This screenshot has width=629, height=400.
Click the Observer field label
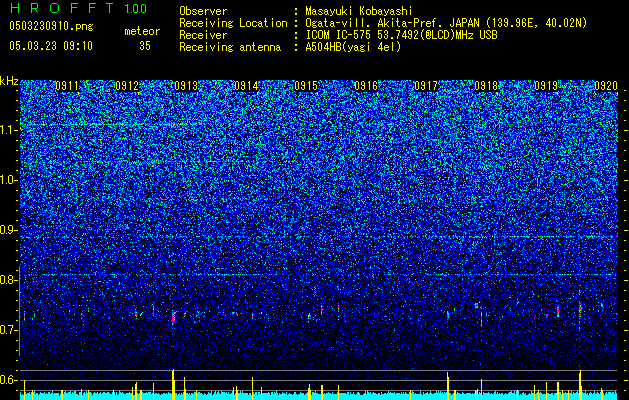click(203, 11)
